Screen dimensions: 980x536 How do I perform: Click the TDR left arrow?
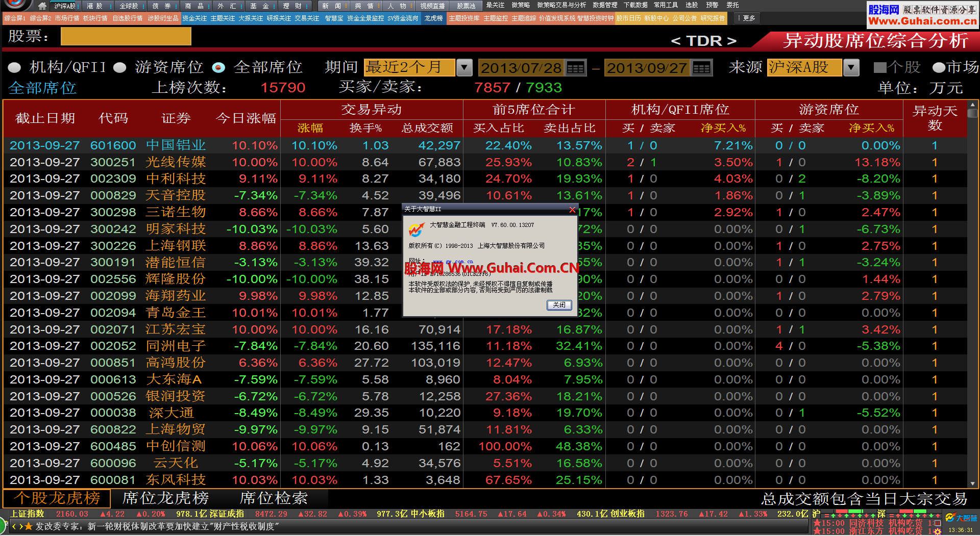(x=676, y=41)
